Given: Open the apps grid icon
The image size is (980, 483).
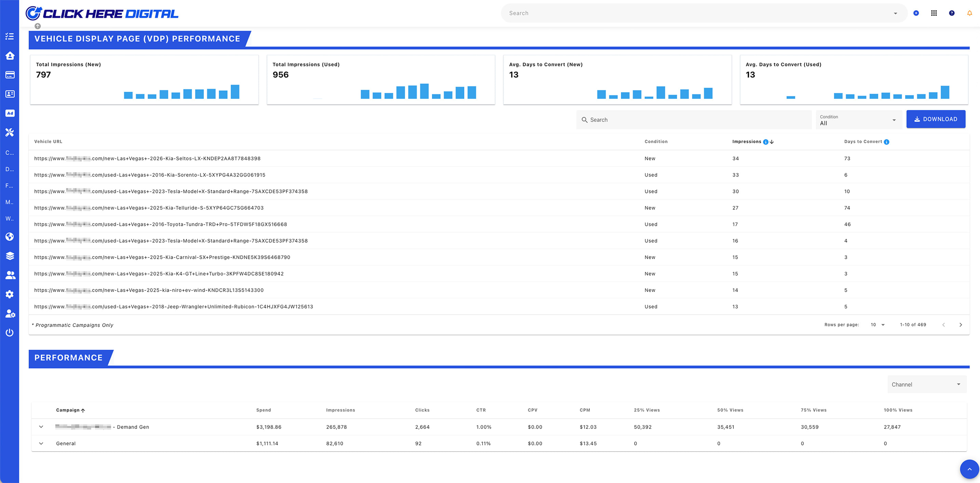Looking at the screenshot, I should point(934,13).
